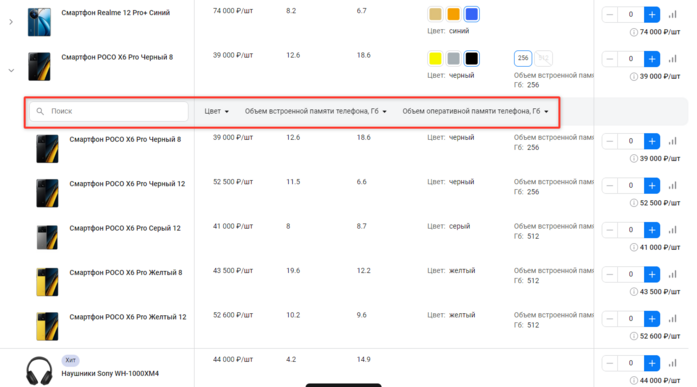Click minus button for POCO X6 Pro Желтый 8
The image size is (697, 387).
pyautogui.click(x=609, y=274)
